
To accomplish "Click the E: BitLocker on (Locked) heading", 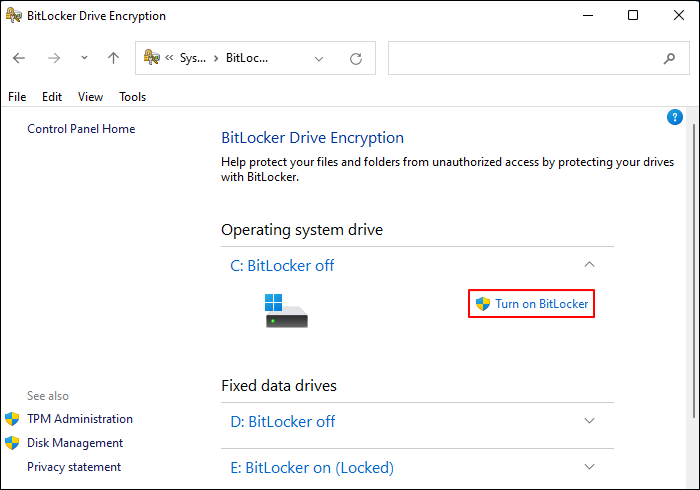I will [312, 468].
